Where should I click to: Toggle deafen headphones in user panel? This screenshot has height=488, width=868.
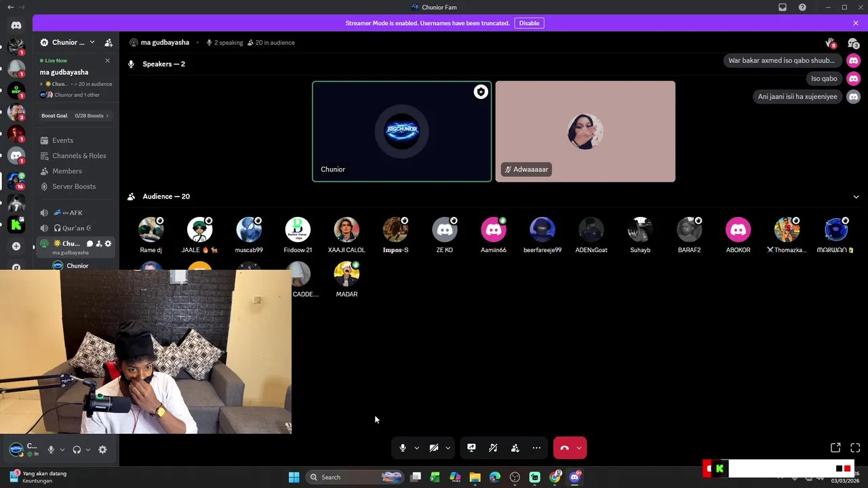coord(77,450)
